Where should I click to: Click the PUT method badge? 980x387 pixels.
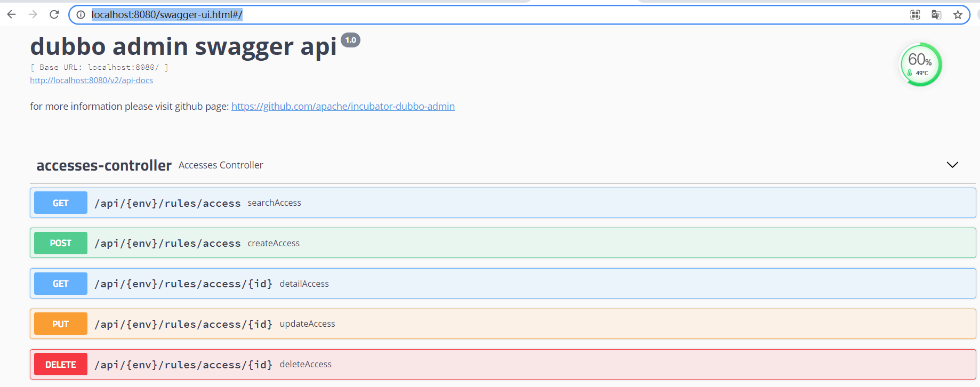point(61,324)
